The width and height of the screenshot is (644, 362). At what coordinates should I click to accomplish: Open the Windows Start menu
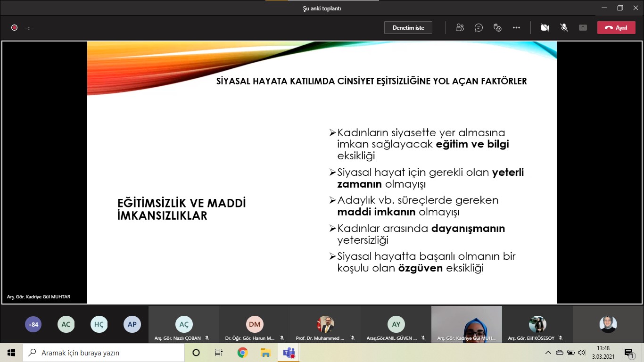11,353
